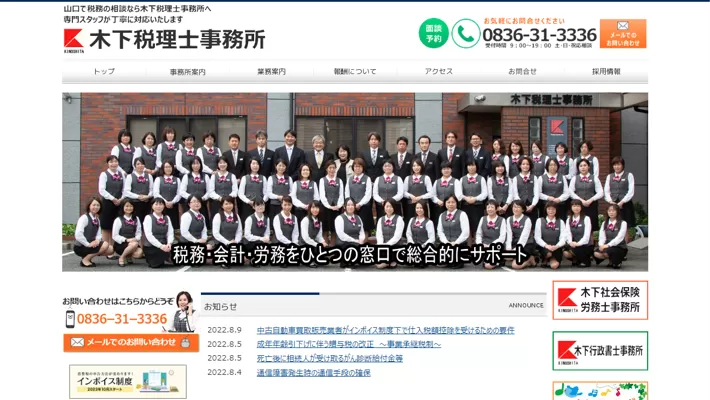Open the 木下社会保険労務士事務所 banner
This screenshot has height=400, width=710.
coord(600,300)
